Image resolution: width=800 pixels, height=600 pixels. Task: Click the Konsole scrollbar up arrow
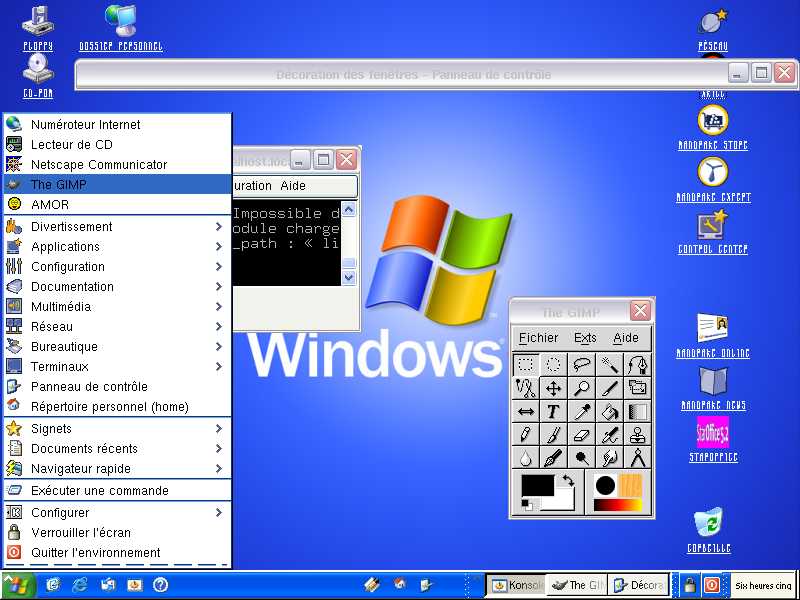click(348, 209)
